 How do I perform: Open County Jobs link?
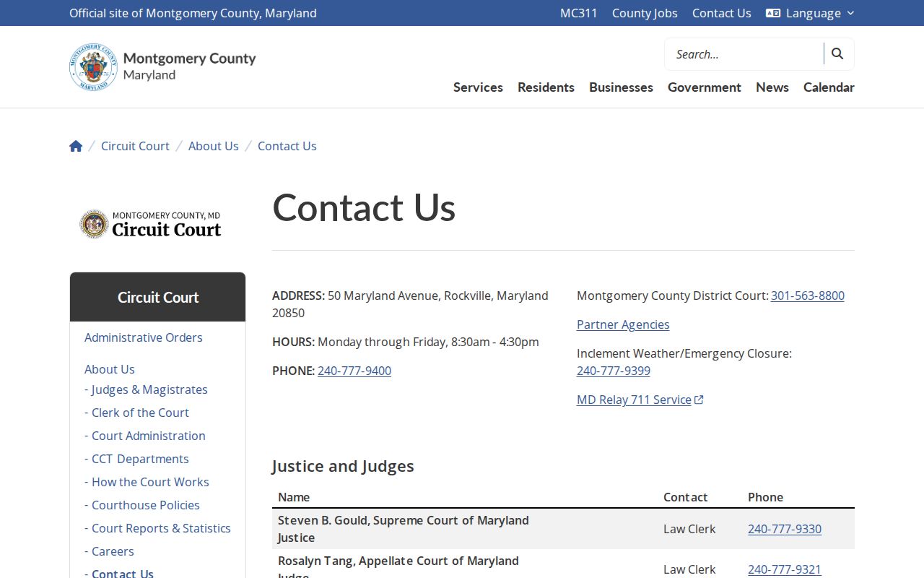point(645,13)
